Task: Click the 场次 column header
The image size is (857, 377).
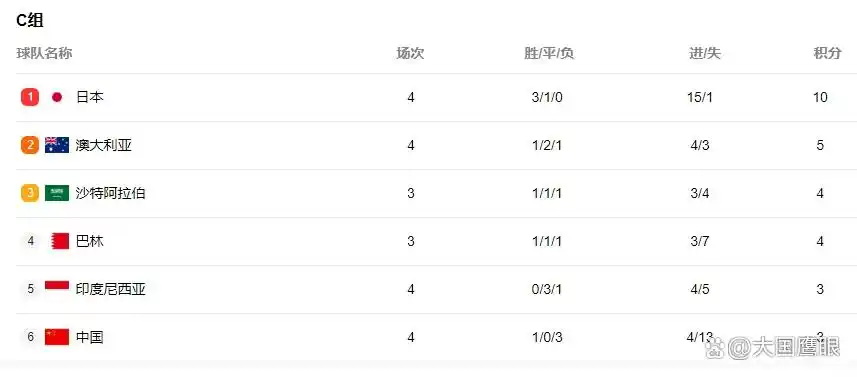Action: 410,54
